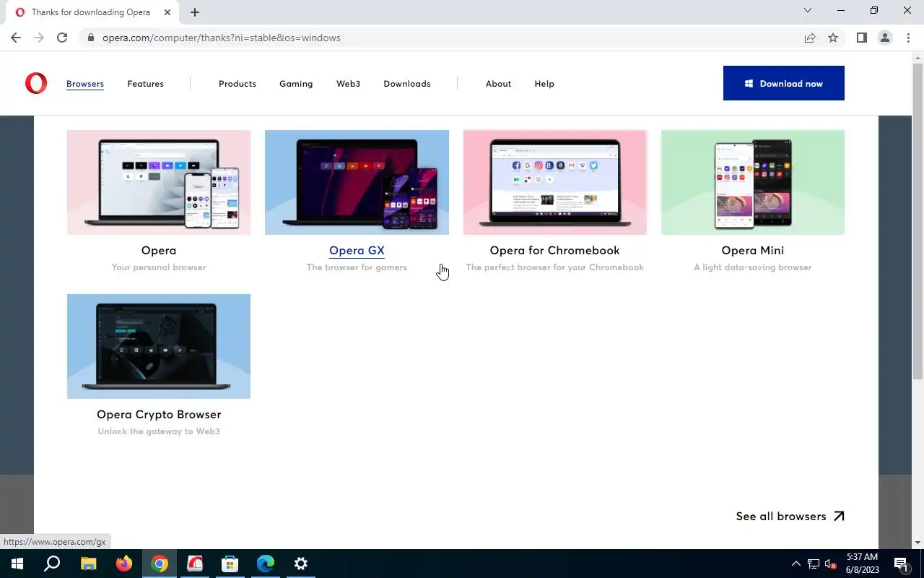924x578 pixels.
Task: Open the Downloads menu
Action: pos(407,84)
